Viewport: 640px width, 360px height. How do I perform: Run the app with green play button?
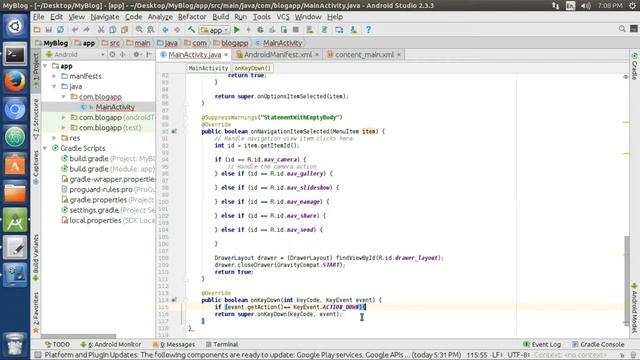tap(237, 30)
